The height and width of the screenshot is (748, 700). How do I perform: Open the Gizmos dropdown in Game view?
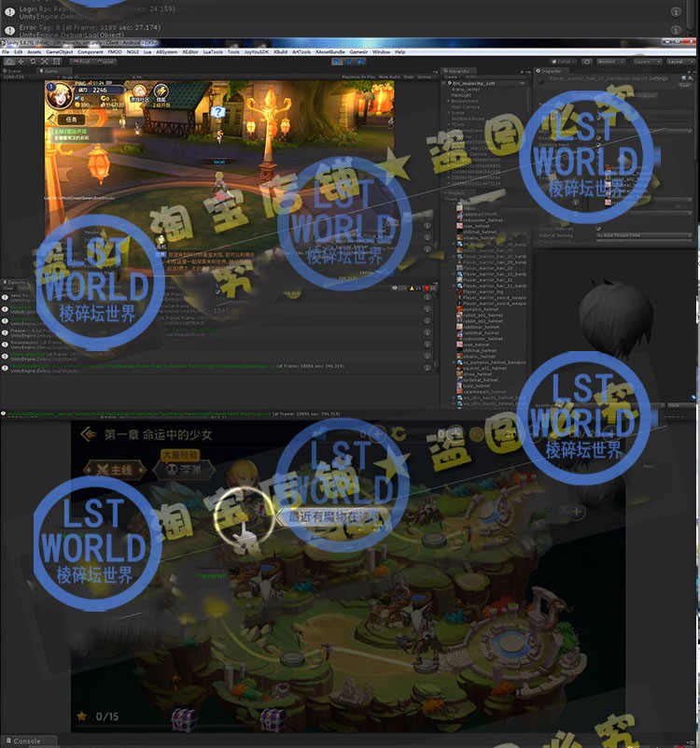pyautogui.click(x=426, y=78)
